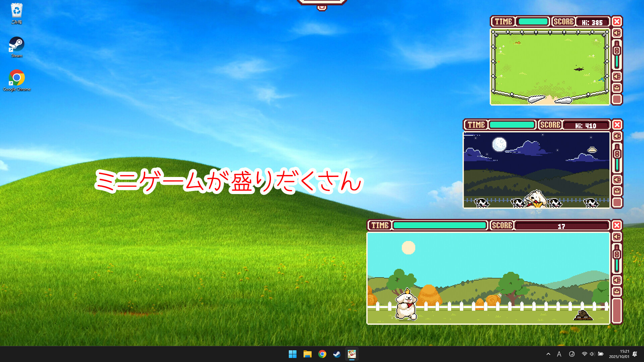Click the tall blank button below the dog runner's pin icon
This screenshot has width=644, height=362.
click(x=616, y=310)
